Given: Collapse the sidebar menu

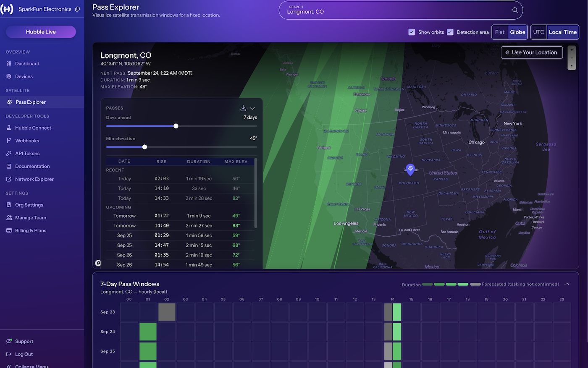Looking at the screenshot, I should coord(28,366).
